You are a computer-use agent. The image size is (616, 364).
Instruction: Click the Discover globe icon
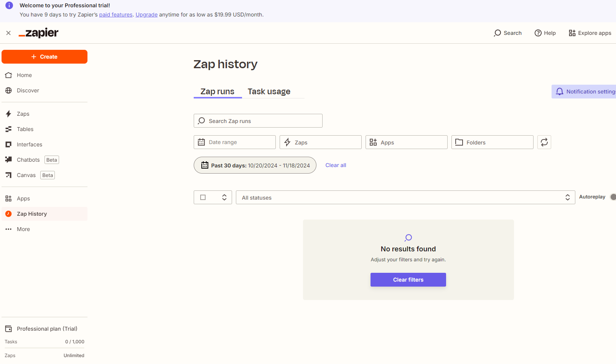8,90
